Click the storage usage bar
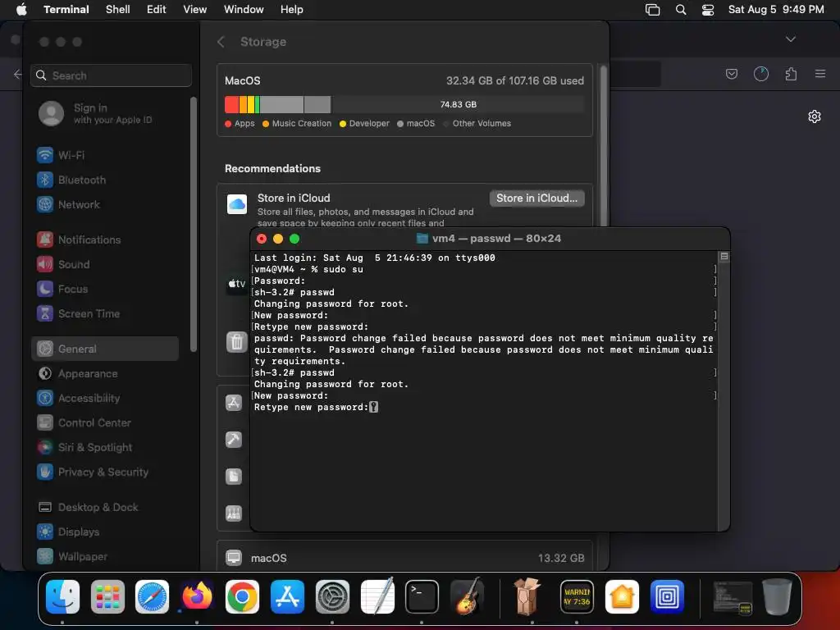This screenshot has height=630, width=840. coord(404,104)
